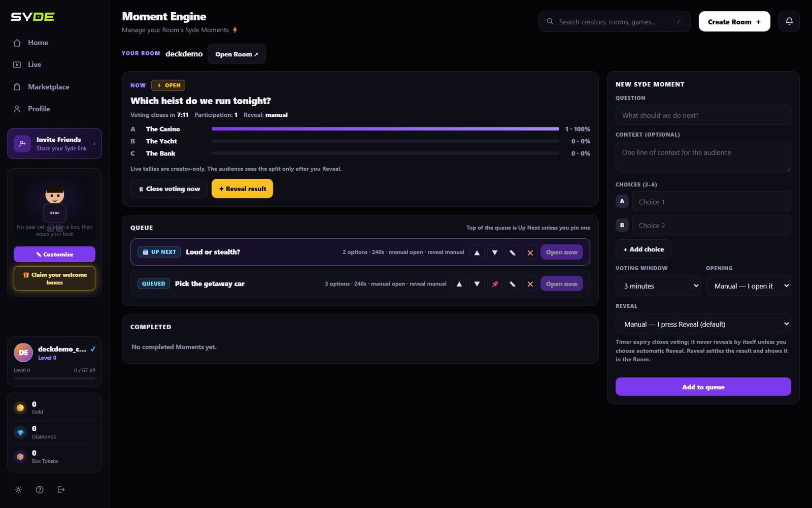Screen dimensions: 812x508
Task: Edit the 'Loud or stealth?' moment
Action: [513, 252]
